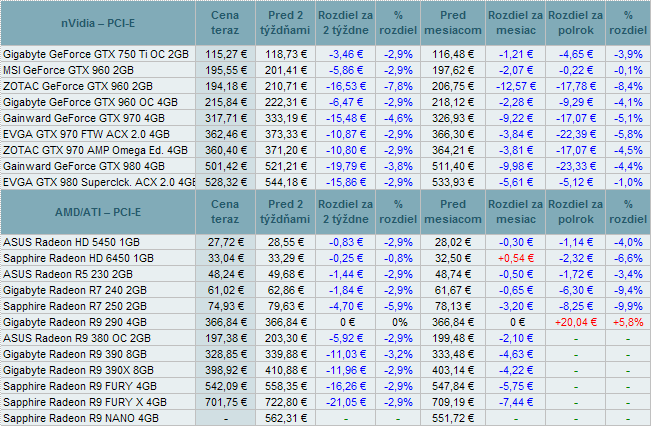
Task: Click the -7,8% percentage cell
Action: click(398, 86)
